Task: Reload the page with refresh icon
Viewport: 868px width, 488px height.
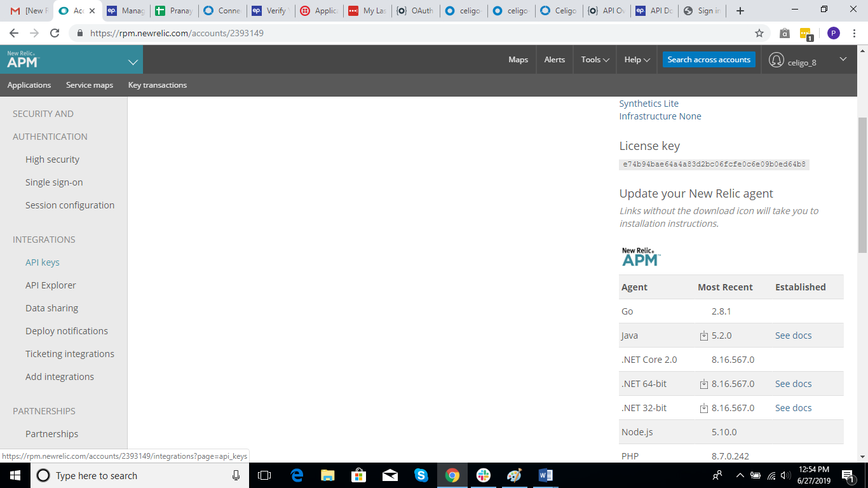Action: (55, 33)
